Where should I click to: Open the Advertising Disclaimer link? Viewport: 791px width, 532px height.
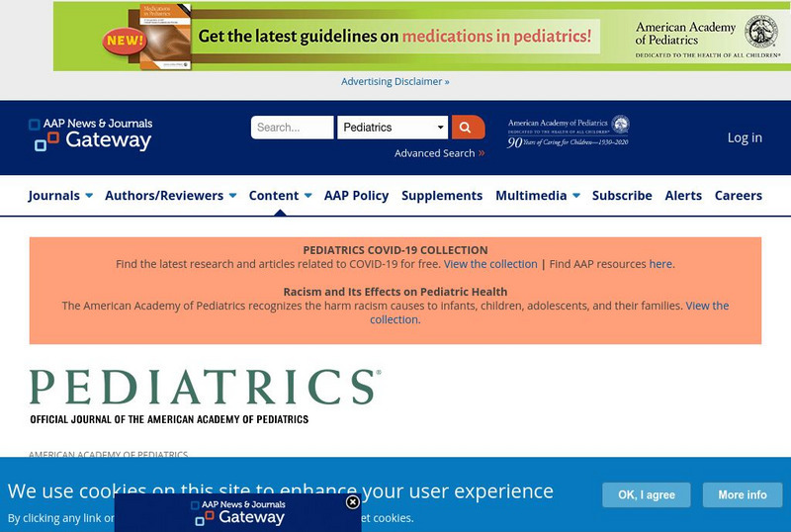coord(395,81)
